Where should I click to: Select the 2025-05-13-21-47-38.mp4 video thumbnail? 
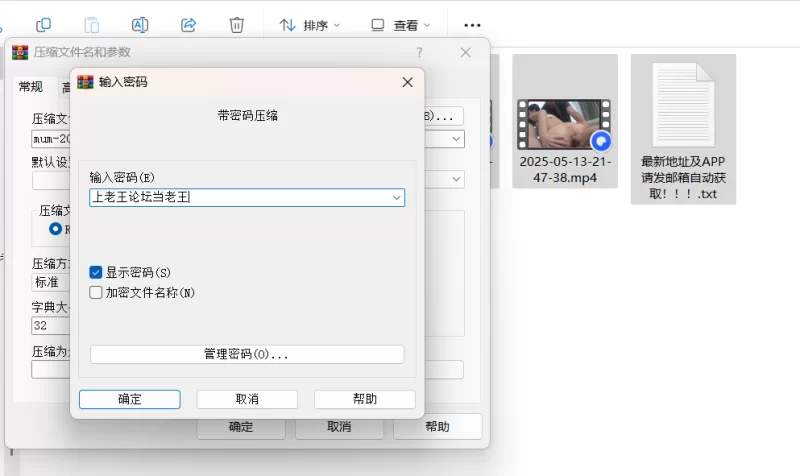point(564,124)
